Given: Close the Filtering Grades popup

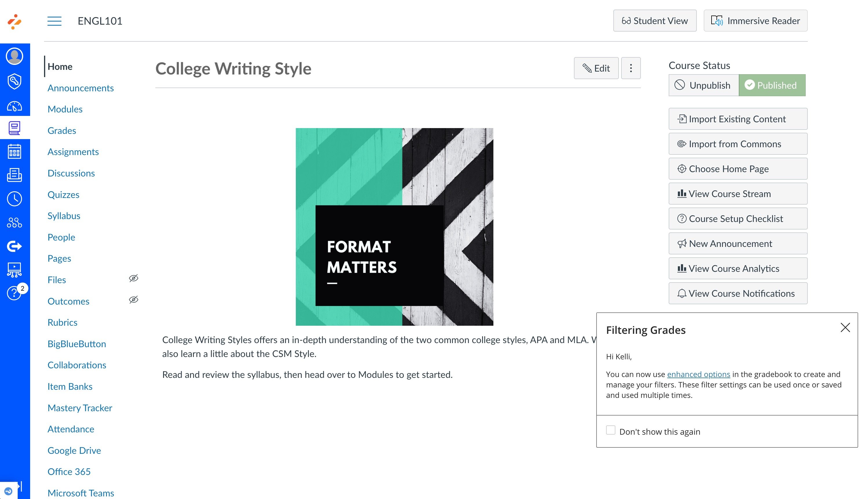Looking at the screenshot, I should [845, 328].
